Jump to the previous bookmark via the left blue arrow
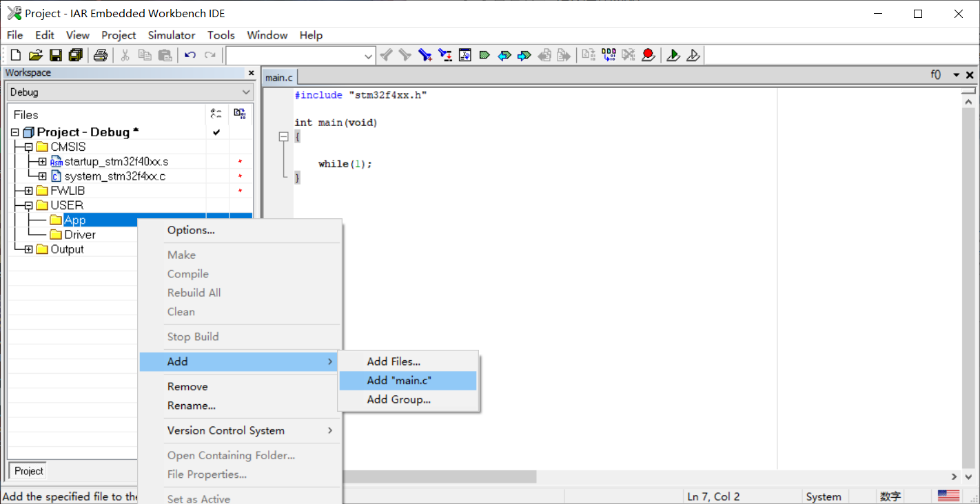The image size is (980, 504). point(504,55)
